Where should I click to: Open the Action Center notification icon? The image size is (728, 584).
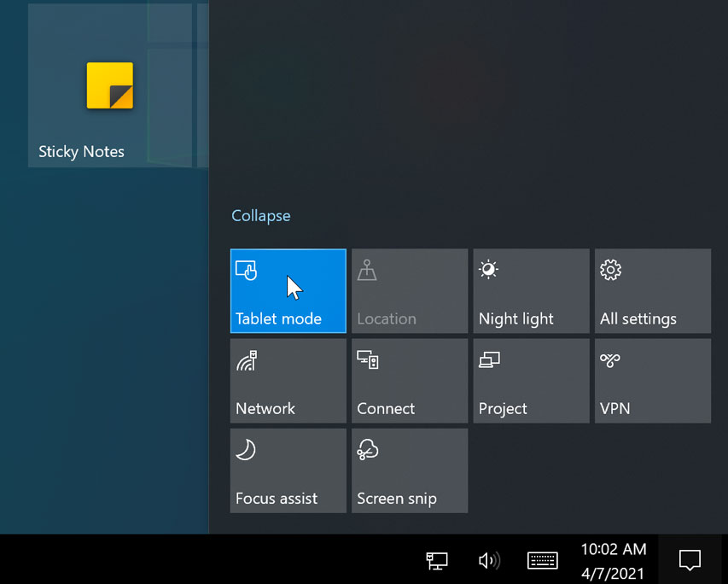click(x=690, y=561)
